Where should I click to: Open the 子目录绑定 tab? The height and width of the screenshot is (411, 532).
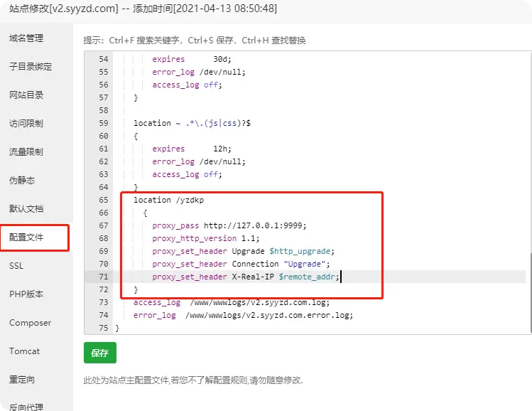(31, 67)
